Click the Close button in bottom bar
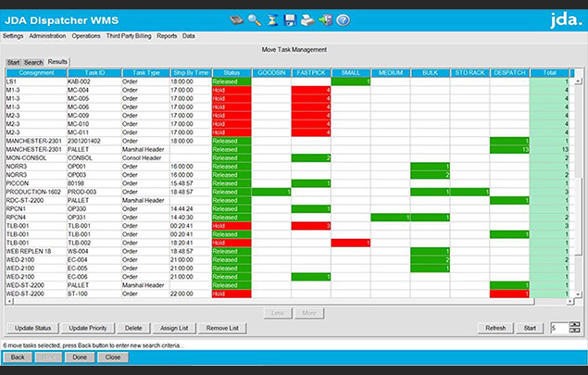 [x=113, y=357]
